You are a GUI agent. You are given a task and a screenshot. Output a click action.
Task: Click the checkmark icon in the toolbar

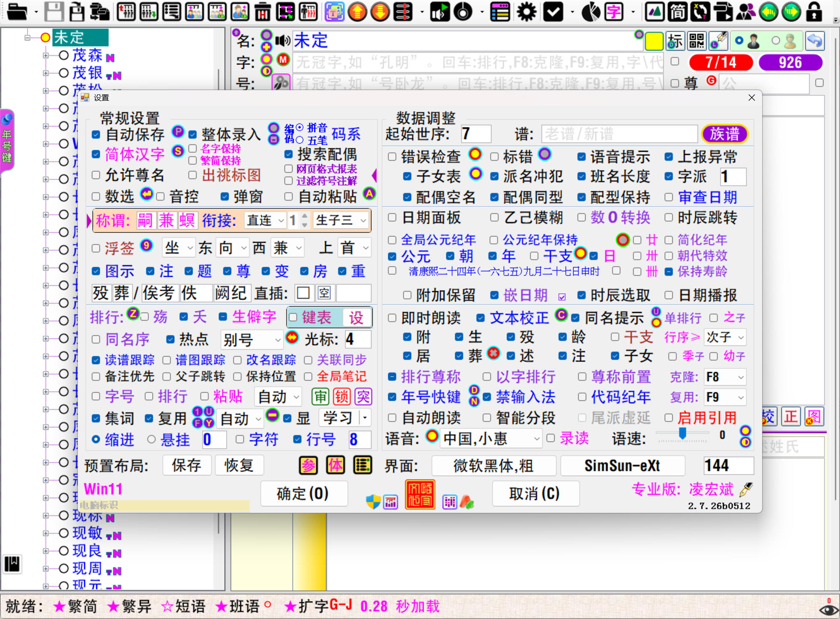pyautogui.click(x=553, y=12)
